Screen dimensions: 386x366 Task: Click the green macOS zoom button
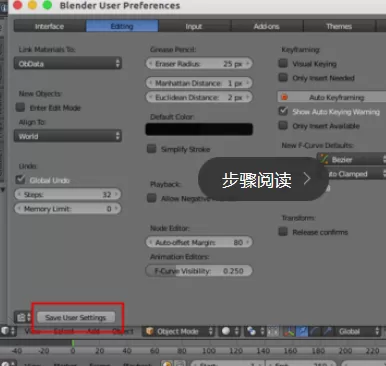47,5
